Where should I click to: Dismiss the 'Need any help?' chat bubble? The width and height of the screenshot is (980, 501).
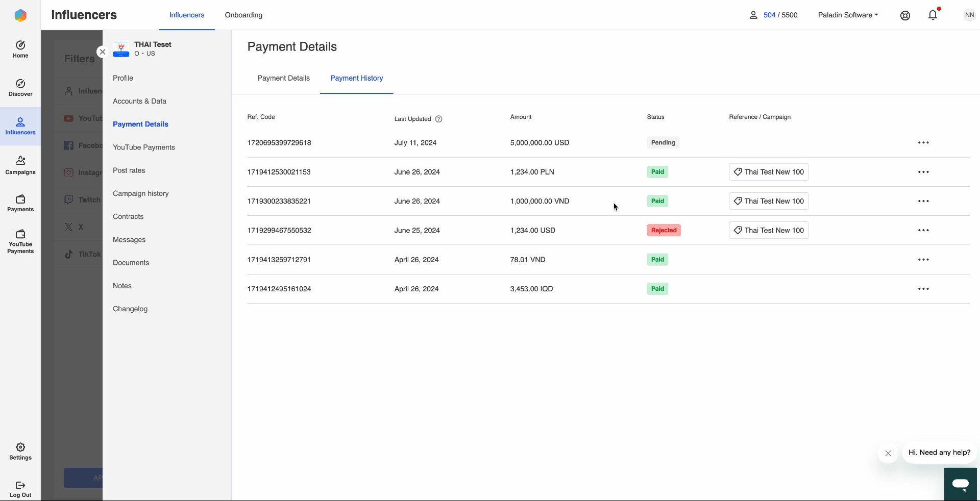888,453
